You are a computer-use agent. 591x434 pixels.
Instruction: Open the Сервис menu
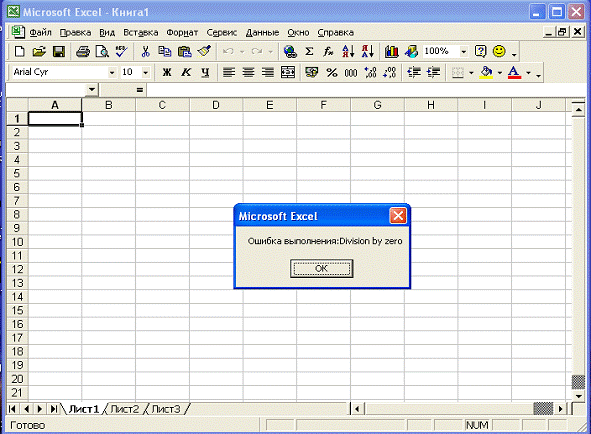222,32
